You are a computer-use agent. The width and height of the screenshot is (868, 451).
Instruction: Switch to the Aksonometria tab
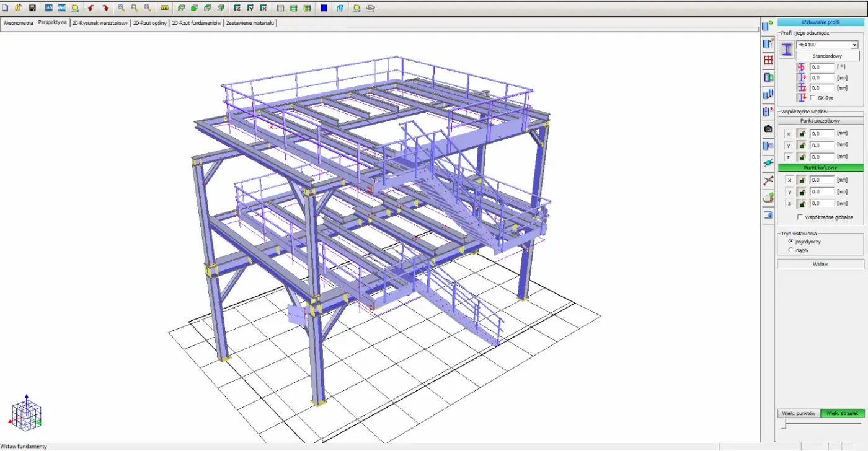click(19, 23)
